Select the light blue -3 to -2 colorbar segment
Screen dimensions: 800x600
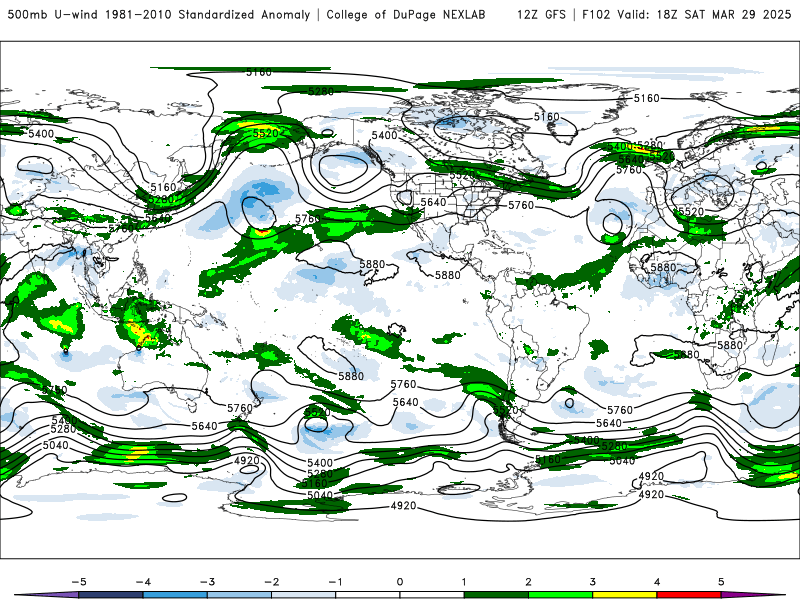point(239,595)
